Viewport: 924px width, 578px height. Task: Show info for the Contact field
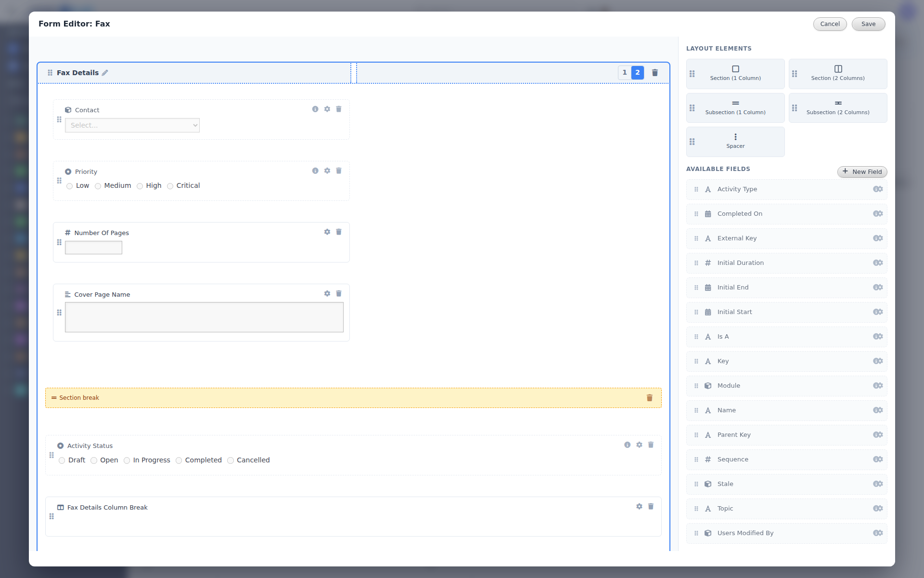(x=315, y=109)
